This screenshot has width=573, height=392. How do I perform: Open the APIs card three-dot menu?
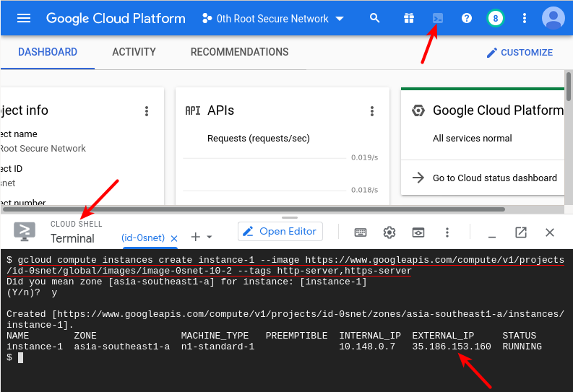(372, 111)
